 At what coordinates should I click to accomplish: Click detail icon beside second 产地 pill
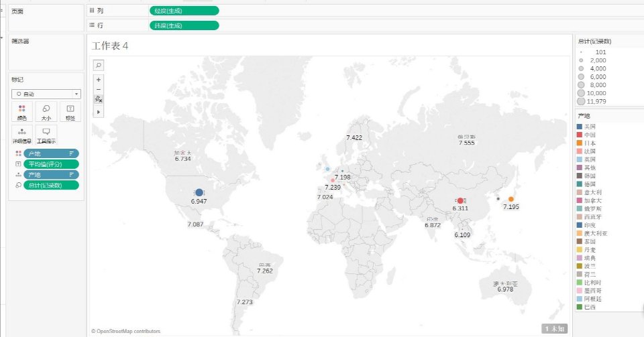tap(18, 175)
